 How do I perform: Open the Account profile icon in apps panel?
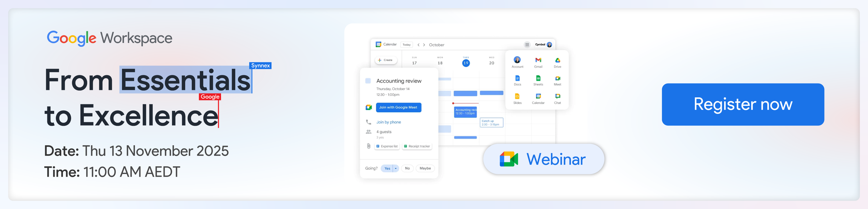[517, 60]
